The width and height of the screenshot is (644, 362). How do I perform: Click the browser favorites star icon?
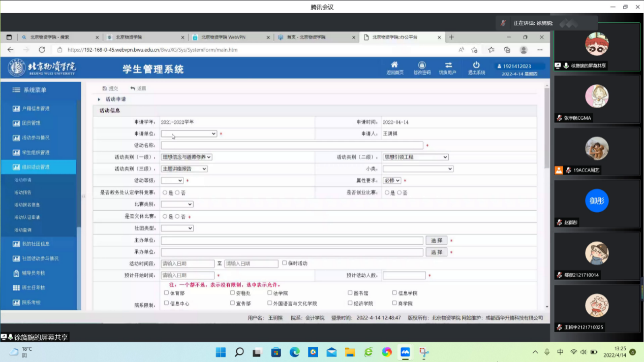tap(491, 50)
